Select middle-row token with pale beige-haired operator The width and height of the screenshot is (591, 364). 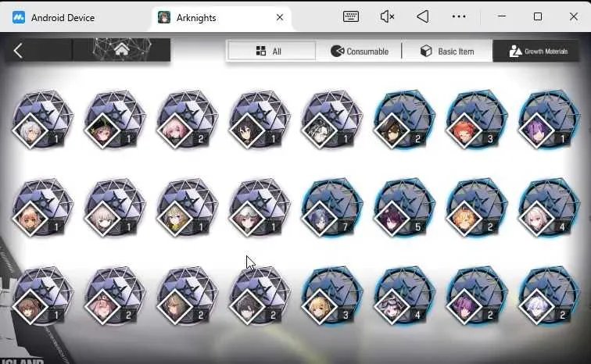[x=115, y=208]
